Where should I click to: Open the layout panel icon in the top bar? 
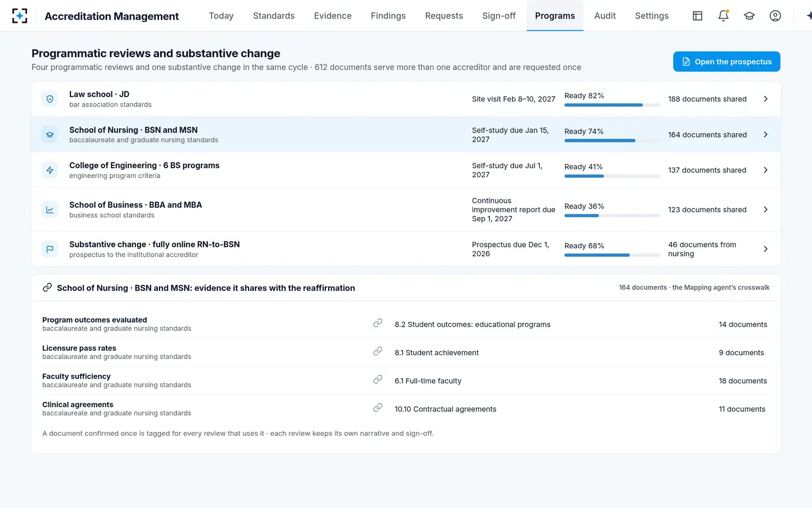(698, 16)
